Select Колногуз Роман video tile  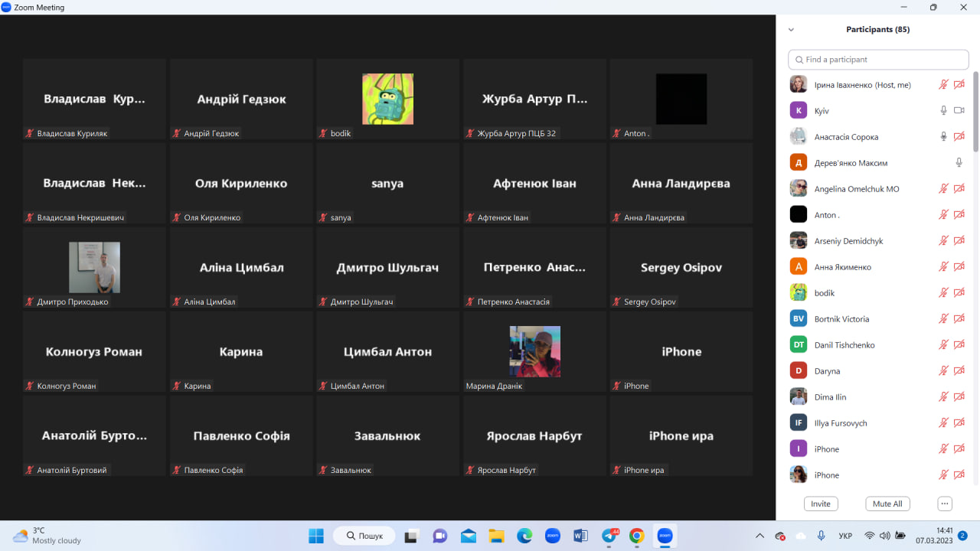pyautogui.click(x=94, y=352)
